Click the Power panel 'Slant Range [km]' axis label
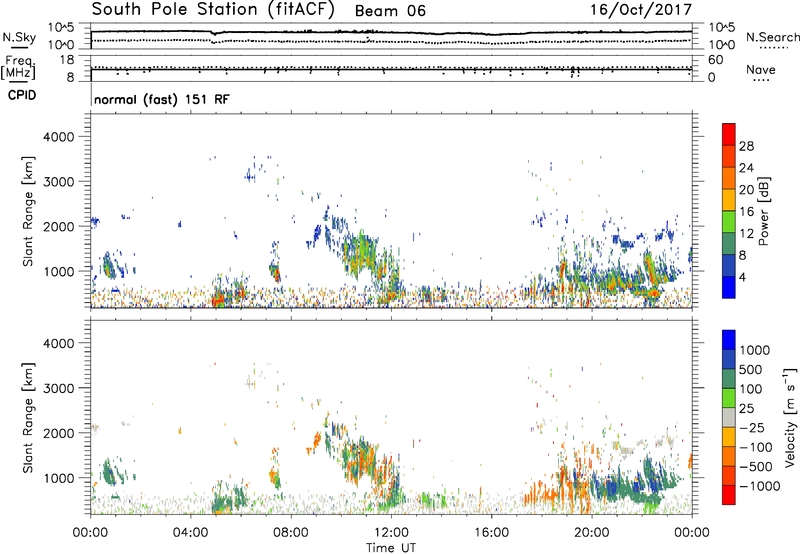Image resolution: width=800 pixels, height=554 pixels. (28, 212)
